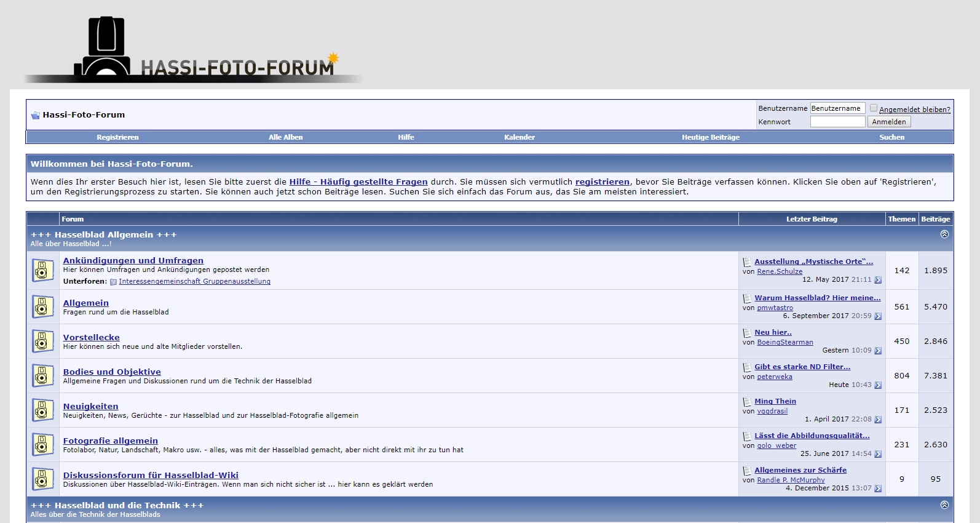Screen dimensions: 980x523
Task: Open subforum Interessengemeinschaft Gruppenausstellung
Action: pyautogui.click(x=195, y=282)
